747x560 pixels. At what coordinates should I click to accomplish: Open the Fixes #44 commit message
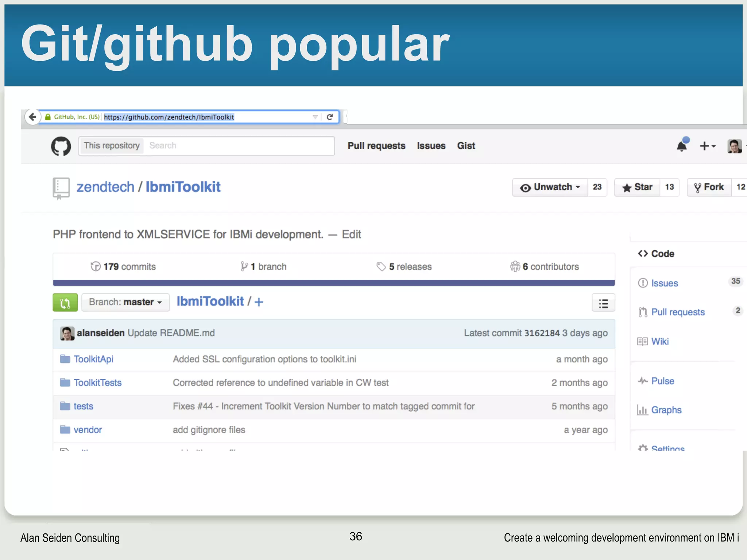pos(324,406)
